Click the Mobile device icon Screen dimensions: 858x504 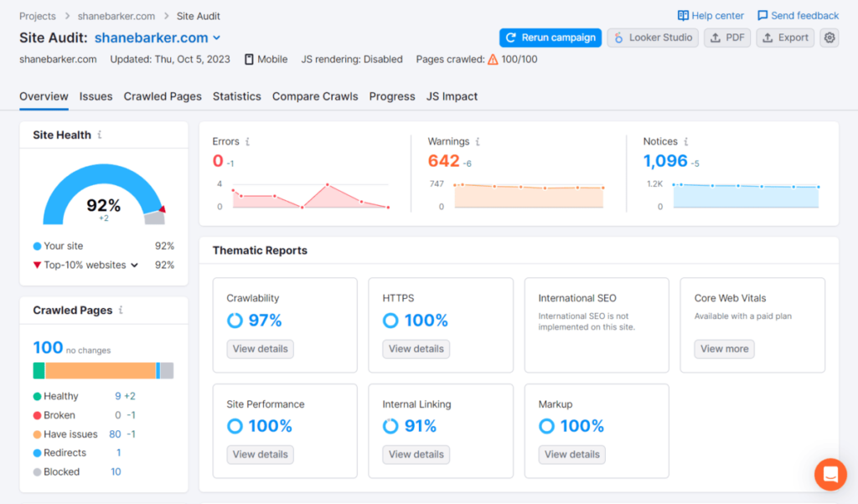click(x=249, y=59)
